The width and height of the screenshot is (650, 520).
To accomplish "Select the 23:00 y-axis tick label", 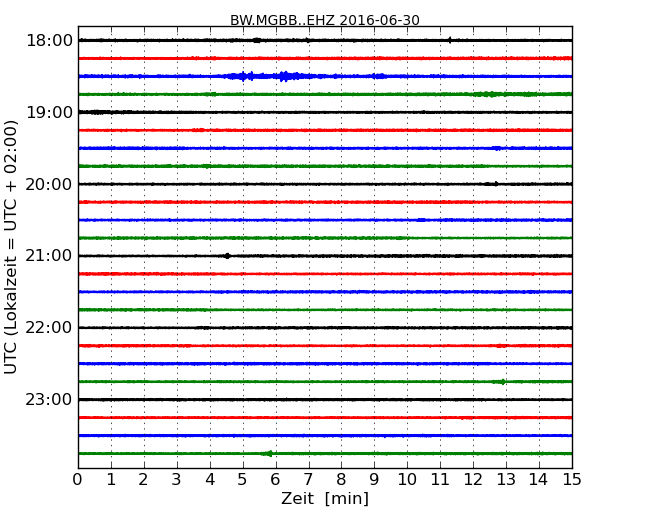I will (x=49, y=400).
